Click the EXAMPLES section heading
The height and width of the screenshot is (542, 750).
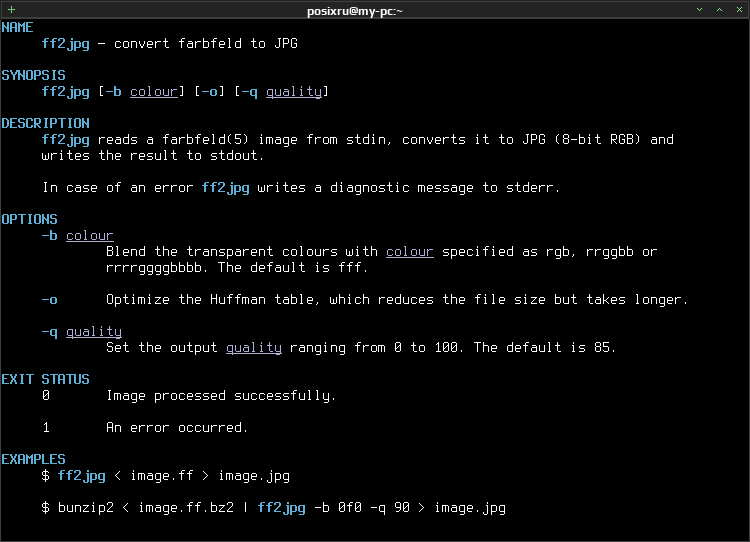pyautogui.click(x=33, y=459)
